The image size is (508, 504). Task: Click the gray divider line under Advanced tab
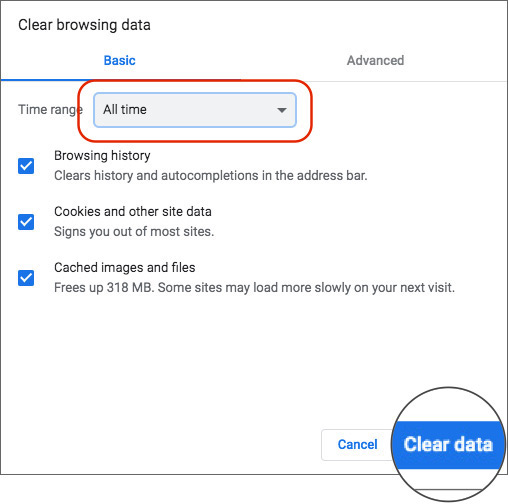pos(374,81)
